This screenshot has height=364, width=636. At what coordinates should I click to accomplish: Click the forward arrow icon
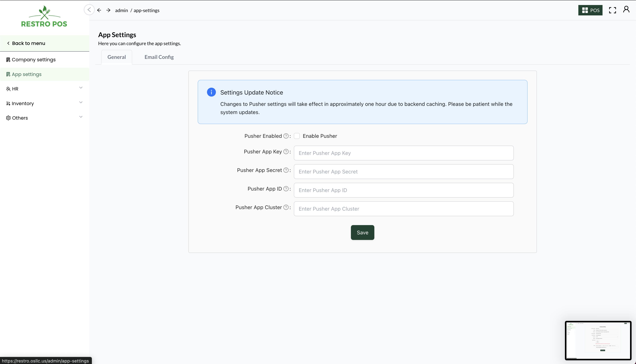108,10
